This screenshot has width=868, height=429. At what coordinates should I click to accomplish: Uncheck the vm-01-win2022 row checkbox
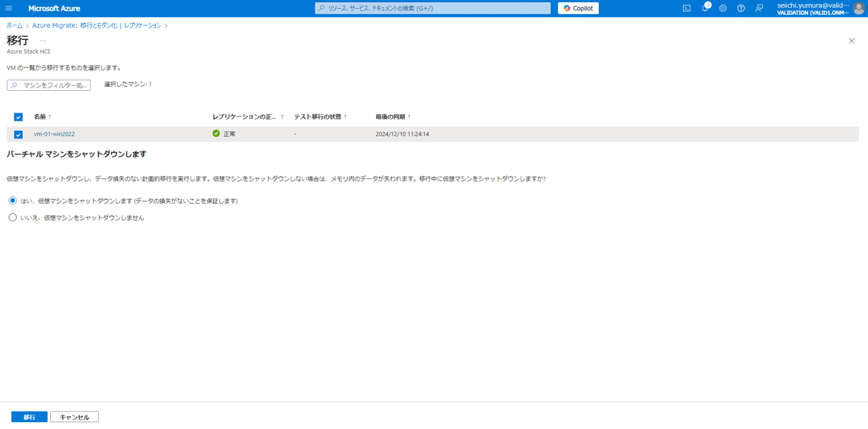tap(18, 134)
